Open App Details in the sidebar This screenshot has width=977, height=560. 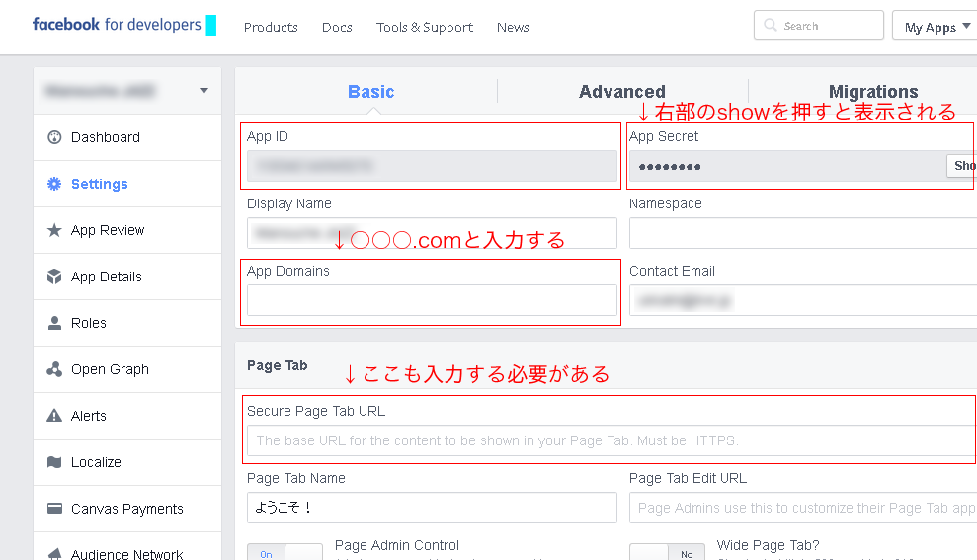(127, 277)
